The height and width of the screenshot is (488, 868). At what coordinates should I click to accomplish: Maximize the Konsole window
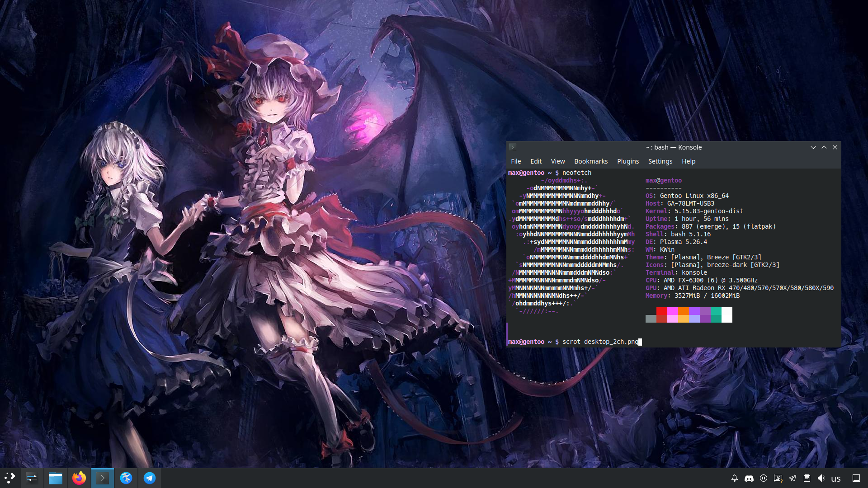pyautogui.click(x=824, y=147)
